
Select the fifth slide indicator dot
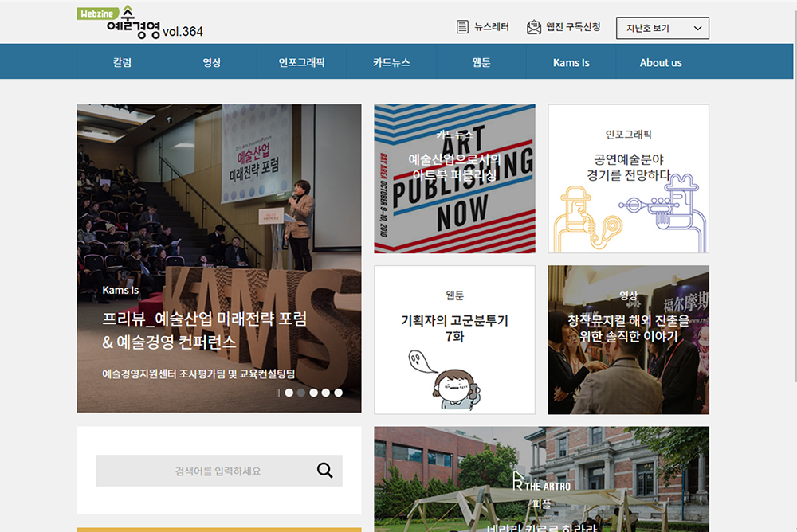[x=339, y=393]
